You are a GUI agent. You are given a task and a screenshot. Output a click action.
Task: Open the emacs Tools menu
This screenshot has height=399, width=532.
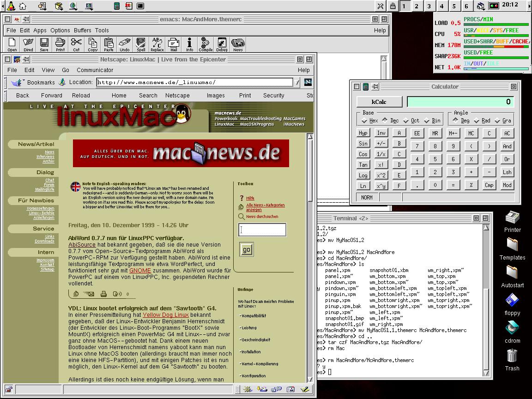click(x=102, y=30)
